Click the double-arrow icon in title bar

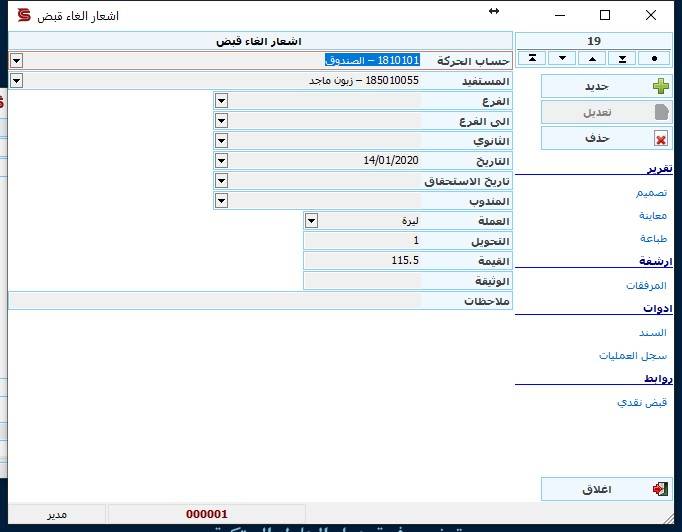tap(494, 11)
